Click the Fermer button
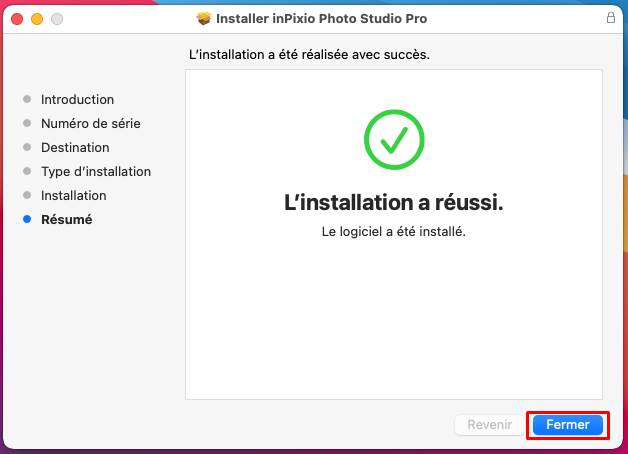 (x=568, y=425)
